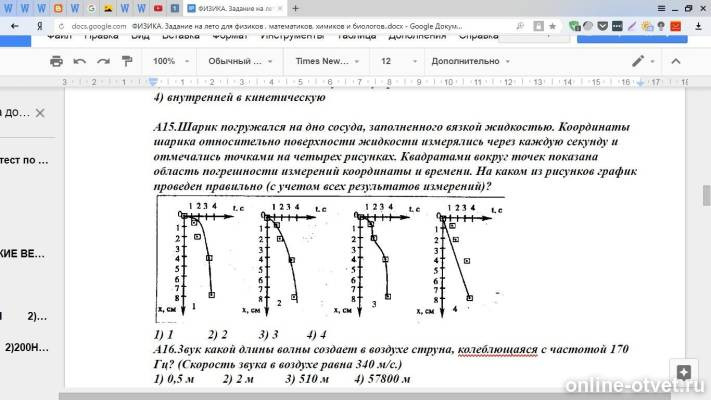Jump to outline item '2)200Н…'

(26, 347)
